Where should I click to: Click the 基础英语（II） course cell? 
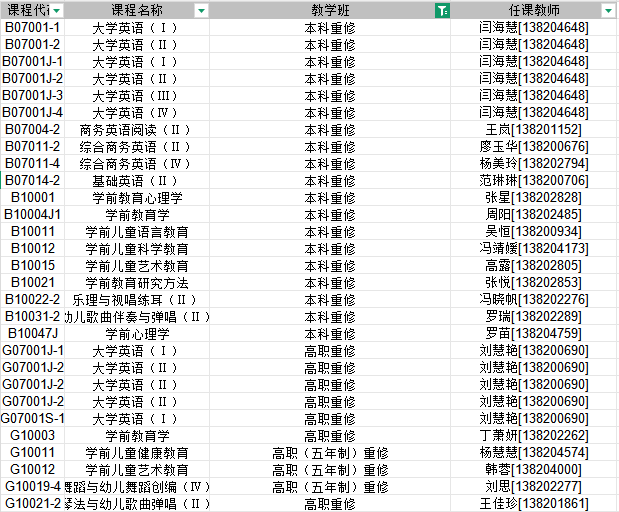point(136,181)
